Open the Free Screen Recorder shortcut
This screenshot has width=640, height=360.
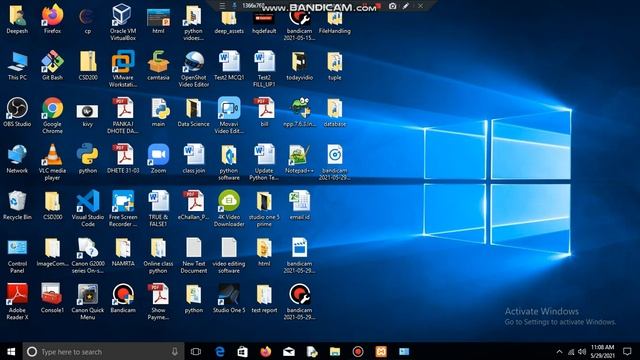pos(123,208)
